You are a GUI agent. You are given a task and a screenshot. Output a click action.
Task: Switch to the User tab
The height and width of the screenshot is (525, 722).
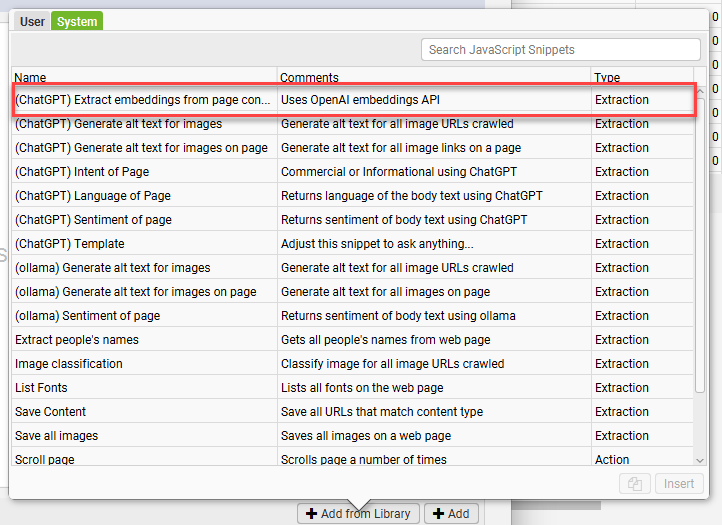pyautogui.click(x=32, y=21)
